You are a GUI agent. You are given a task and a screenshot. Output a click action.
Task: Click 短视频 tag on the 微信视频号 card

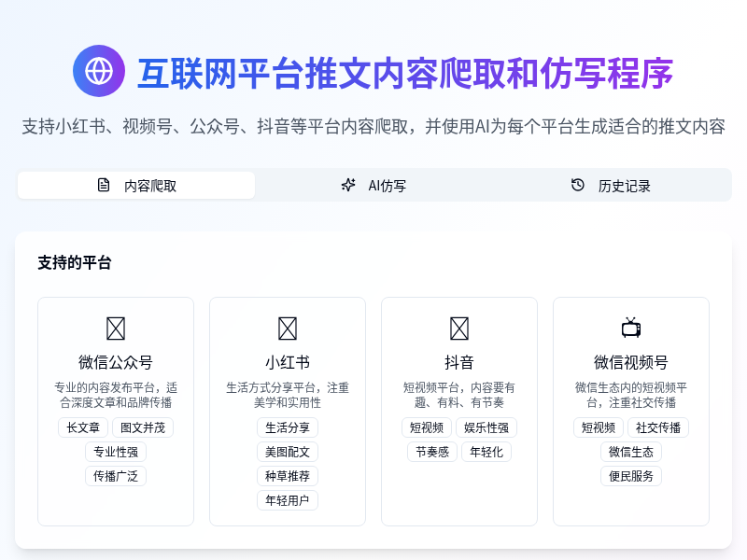click(599, 427)
